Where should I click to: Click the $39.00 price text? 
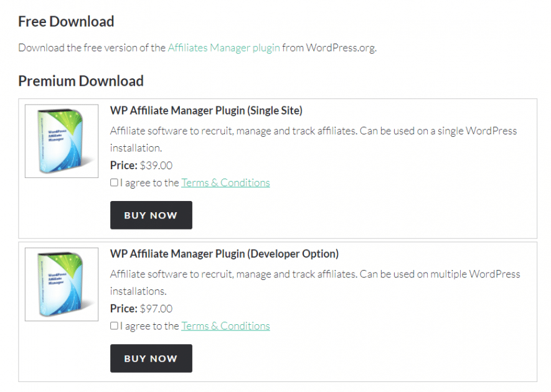coord(156,166)
